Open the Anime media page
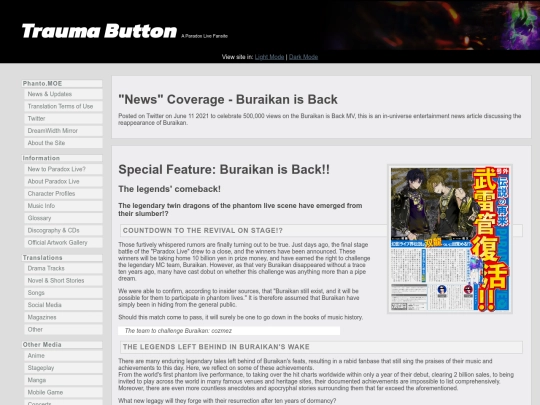This screenshot has height=405, width=540. coord(63,356)
